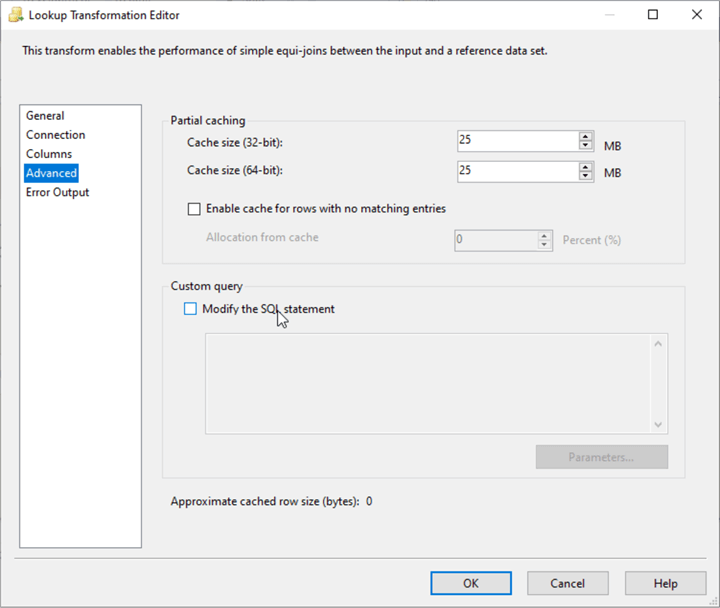The image size is (720, 608).
Task: Switch to the Connection page
Action: click(55, 135)
